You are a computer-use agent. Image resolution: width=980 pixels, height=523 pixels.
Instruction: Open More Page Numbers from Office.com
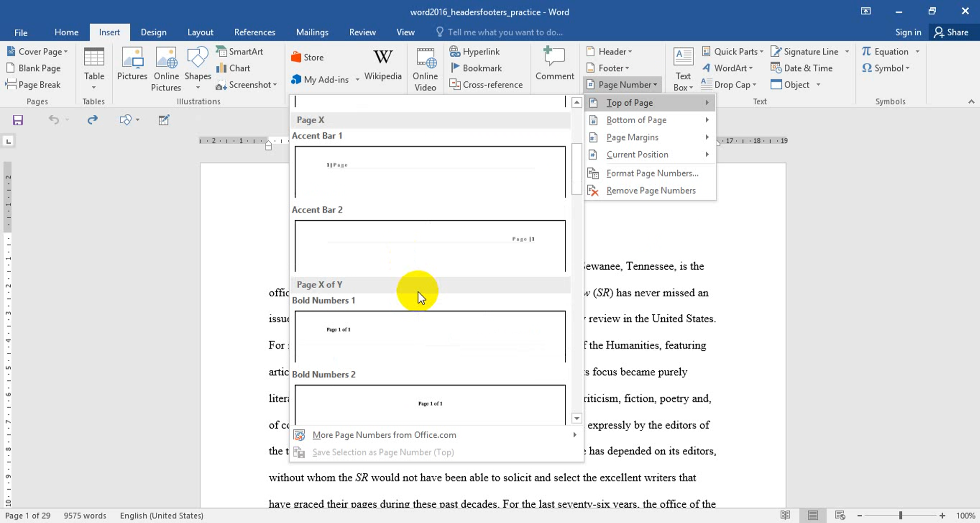[x=436, y=435]
